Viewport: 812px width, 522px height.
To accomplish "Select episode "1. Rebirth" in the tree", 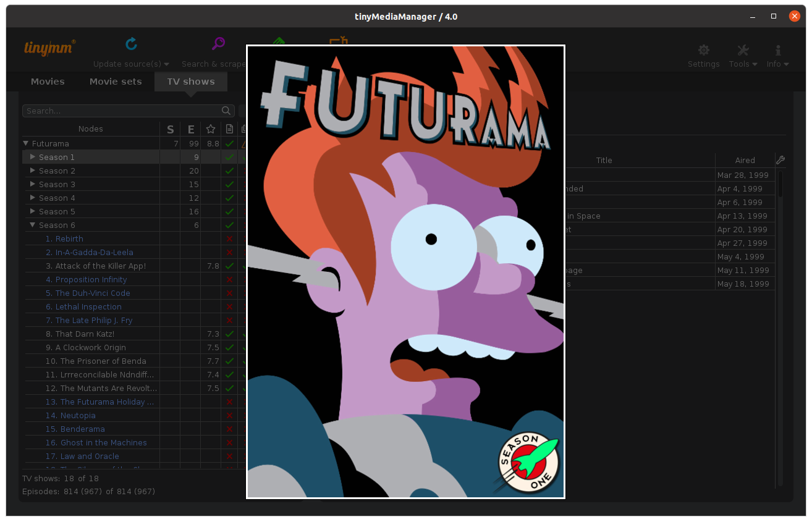I will tap(69, 239).
